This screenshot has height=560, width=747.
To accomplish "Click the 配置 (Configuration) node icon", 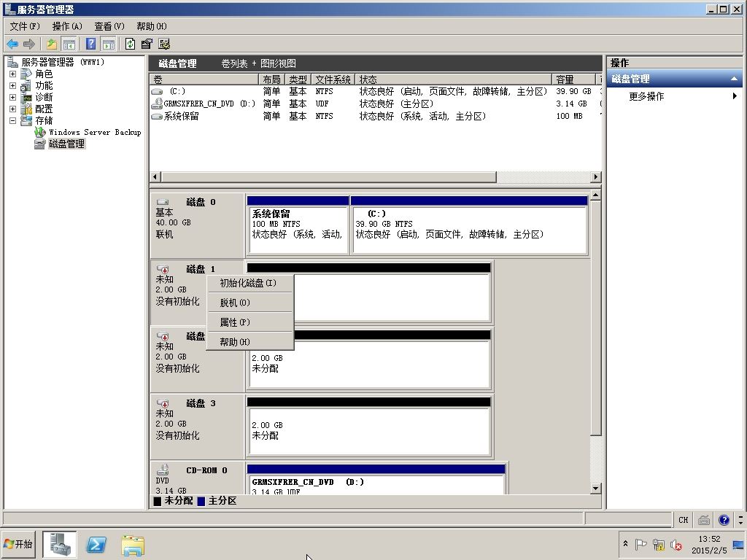I will pyautogui.click(x=27, y=109).
